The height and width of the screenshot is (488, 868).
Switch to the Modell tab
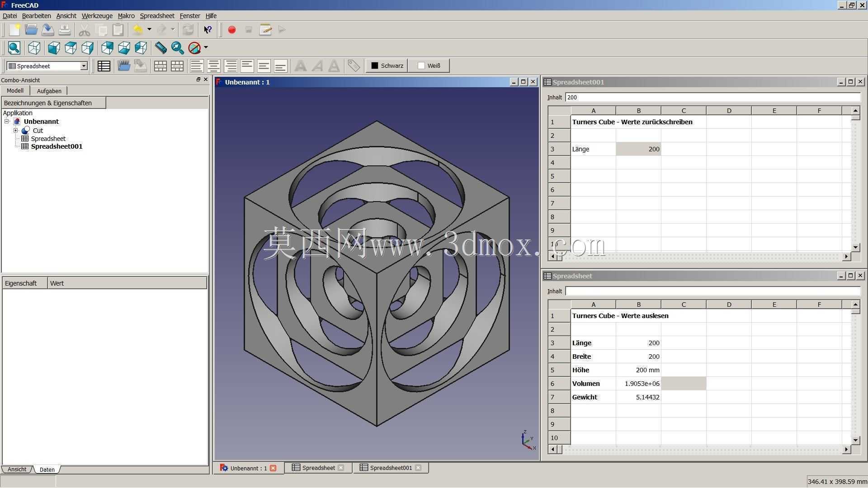[15, 91]
